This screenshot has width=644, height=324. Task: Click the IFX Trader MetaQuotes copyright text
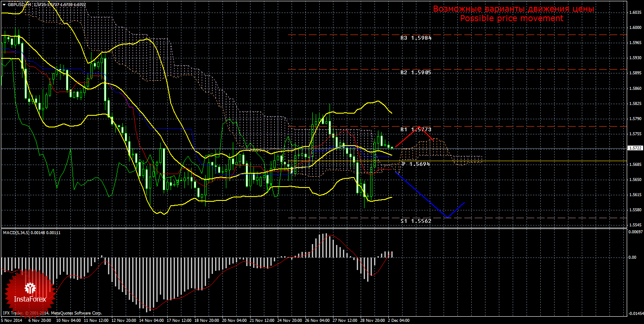coord(52,313)
